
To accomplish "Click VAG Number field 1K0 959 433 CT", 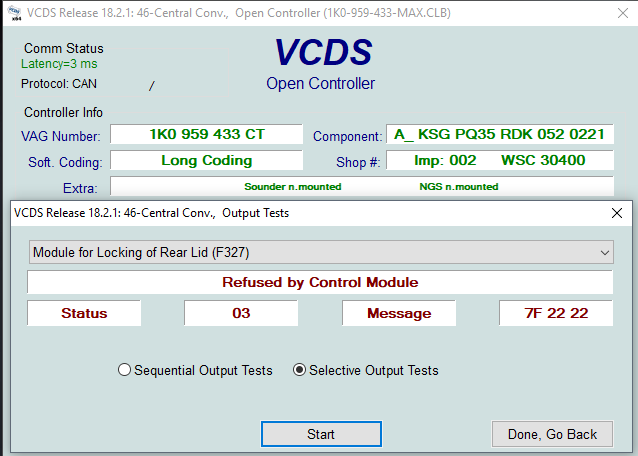I will [207, 134].
